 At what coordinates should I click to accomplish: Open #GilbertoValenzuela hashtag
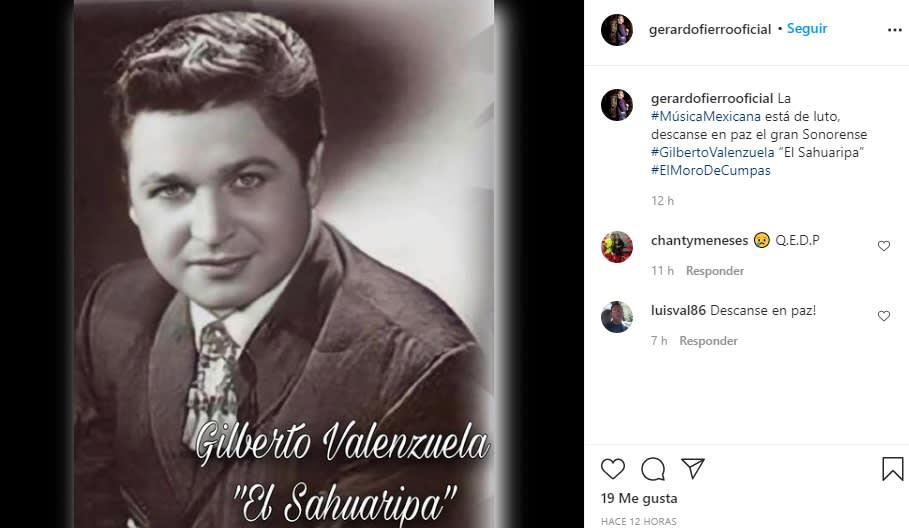[x=712, y=152]
